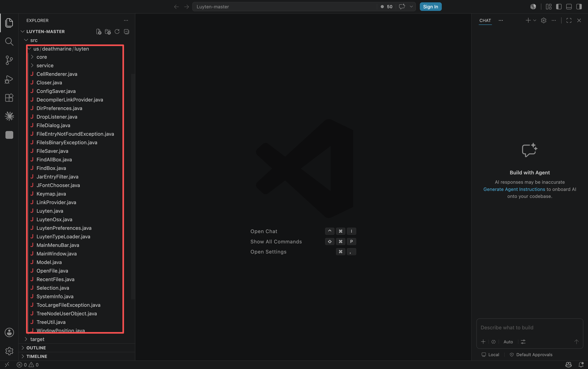This screenshot has width=588, height=369.
Task: Open the Run and Debug view
Action: pyautogui.click(x=9, y=79)
